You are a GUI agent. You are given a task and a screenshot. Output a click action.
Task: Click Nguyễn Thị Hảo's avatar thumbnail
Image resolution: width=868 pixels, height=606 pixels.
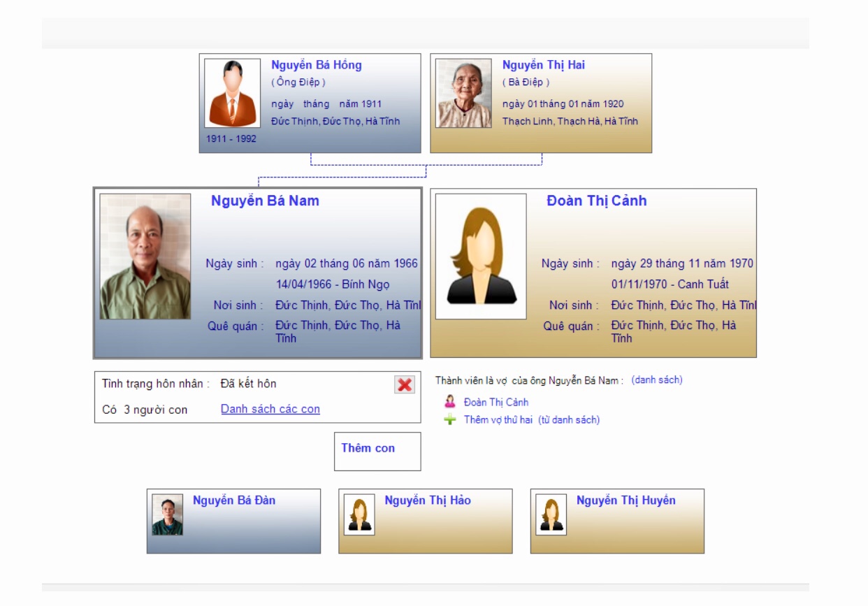pos(359,515)
